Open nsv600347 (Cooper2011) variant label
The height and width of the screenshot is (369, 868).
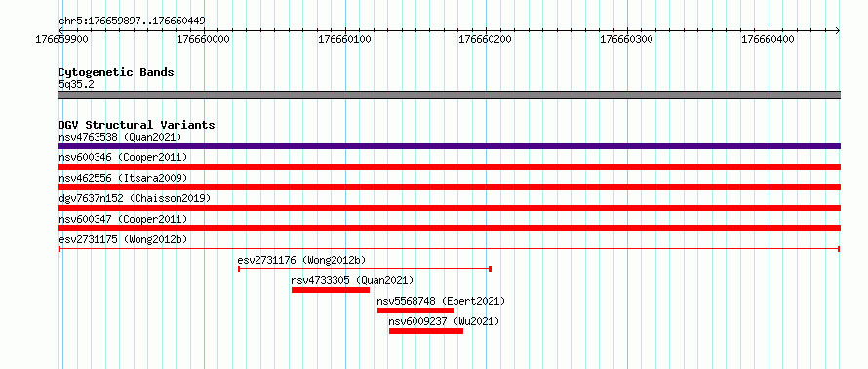[123, 219]
